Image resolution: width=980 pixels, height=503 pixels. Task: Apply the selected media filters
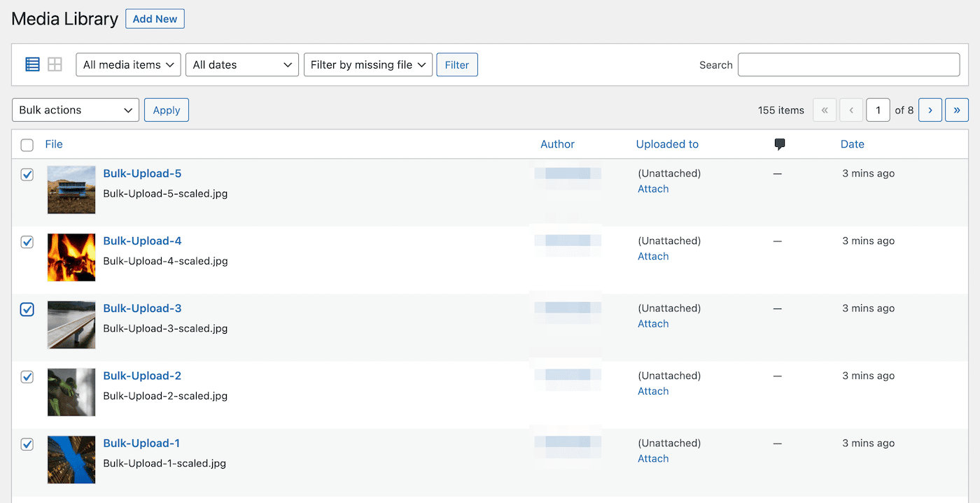[x=457, y=64]
